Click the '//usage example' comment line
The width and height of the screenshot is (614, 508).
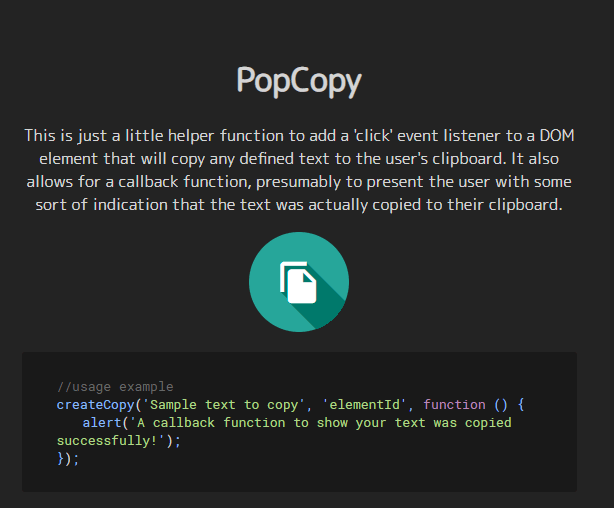pos(115,387)
